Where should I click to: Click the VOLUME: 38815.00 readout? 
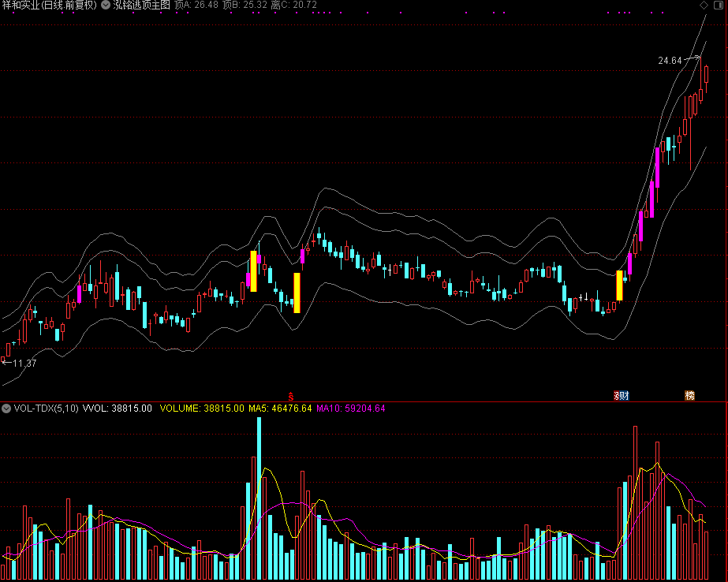(202, 409)
